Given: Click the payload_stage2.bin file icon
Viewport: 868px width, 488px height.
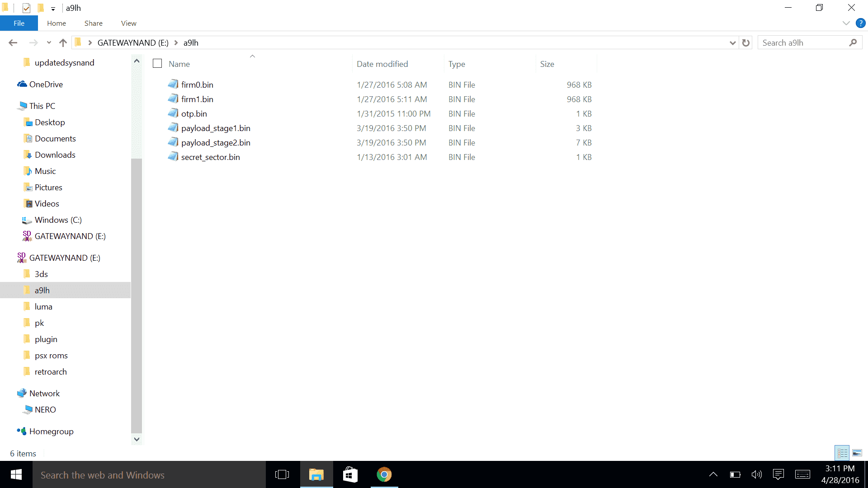Looking at the screenshot, I should tap(173, 142).
